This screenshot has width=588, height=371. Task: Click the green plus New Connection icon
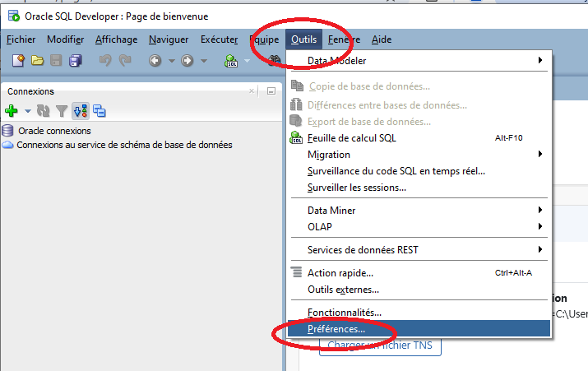tap(12, 111)
